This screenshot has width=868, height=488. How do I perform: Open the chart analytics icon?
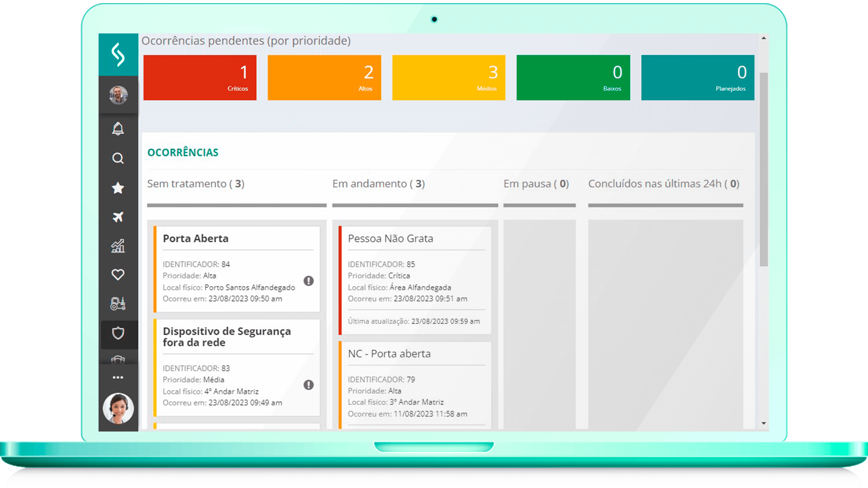118,246
